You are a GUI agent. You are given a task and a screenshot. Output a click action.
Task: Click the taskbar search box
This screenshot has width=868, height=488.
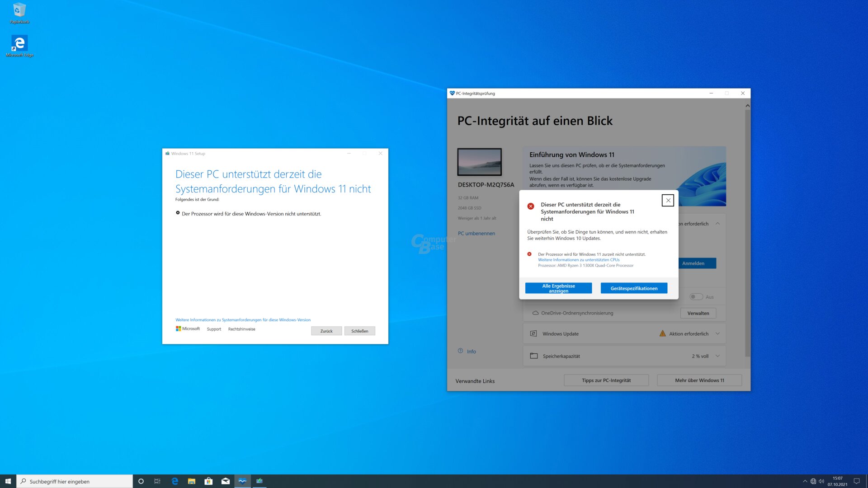tap(75, 481)
